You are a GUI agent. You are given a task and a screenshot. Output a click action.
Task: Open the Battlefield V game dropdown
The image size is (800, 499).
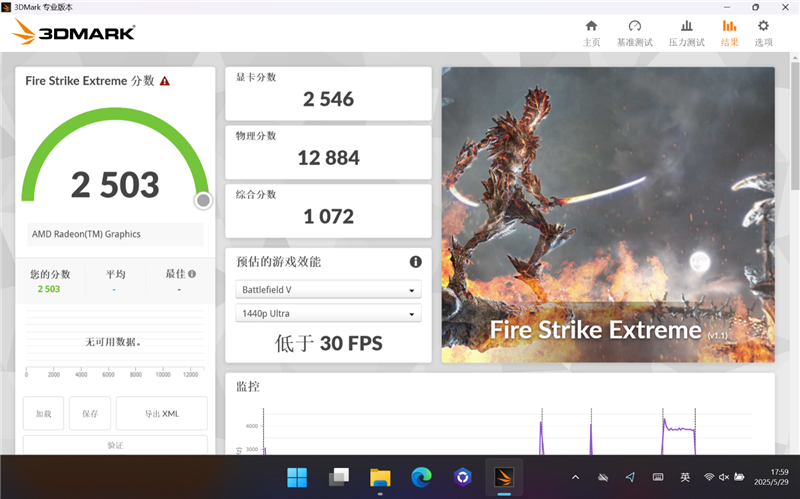click(328, 289)
